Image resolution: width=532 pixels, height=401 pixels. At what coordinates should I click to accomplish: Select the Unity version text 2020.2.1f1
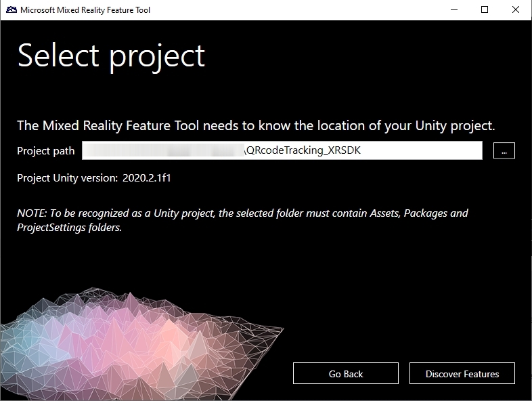147,178
